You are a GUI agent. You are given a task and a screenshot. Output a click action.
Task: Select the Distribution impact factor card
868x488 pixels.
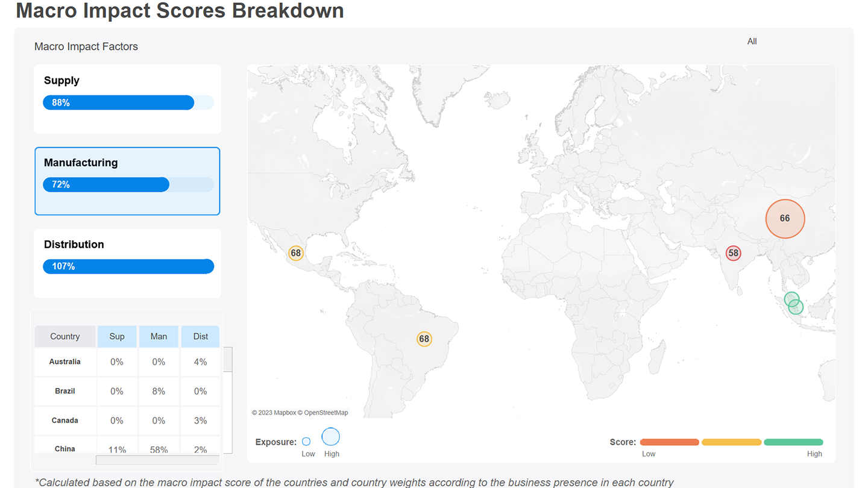click(x=127, y=263)
